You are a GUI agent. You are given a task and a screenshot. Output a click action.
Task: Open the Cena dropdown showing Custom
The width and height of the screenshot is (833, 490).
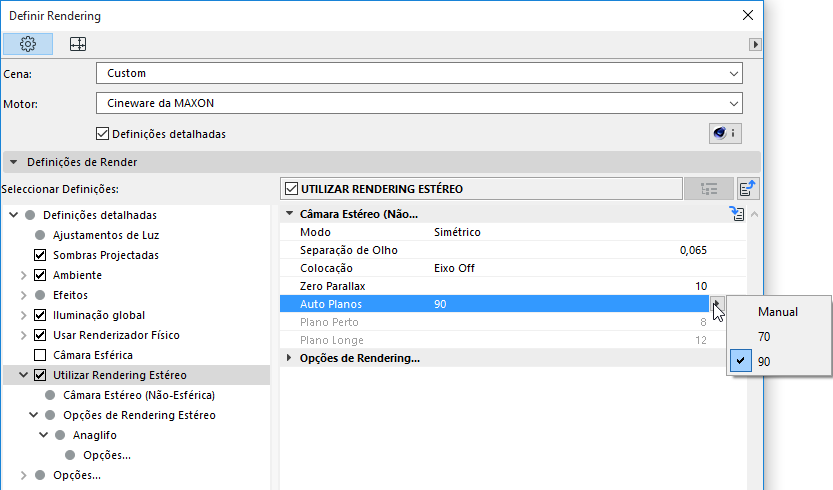coord(419,73)
